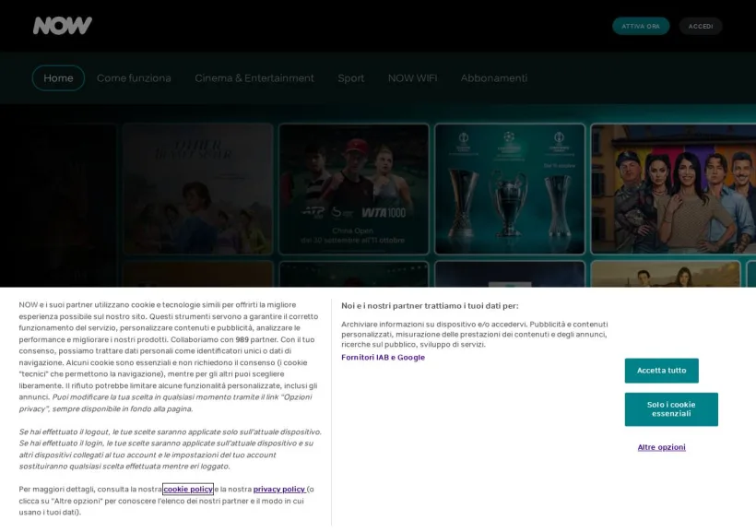
Task: Open the cookie policy link
Action: click(188, 489)
